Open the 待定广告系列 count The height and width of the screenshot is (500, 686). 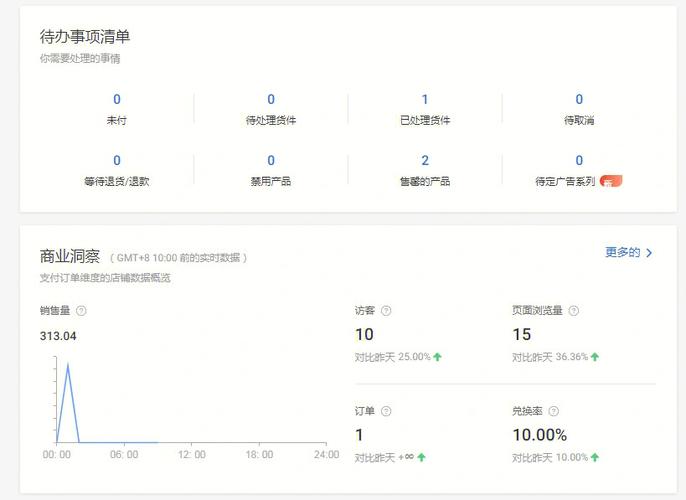[579, 161]
